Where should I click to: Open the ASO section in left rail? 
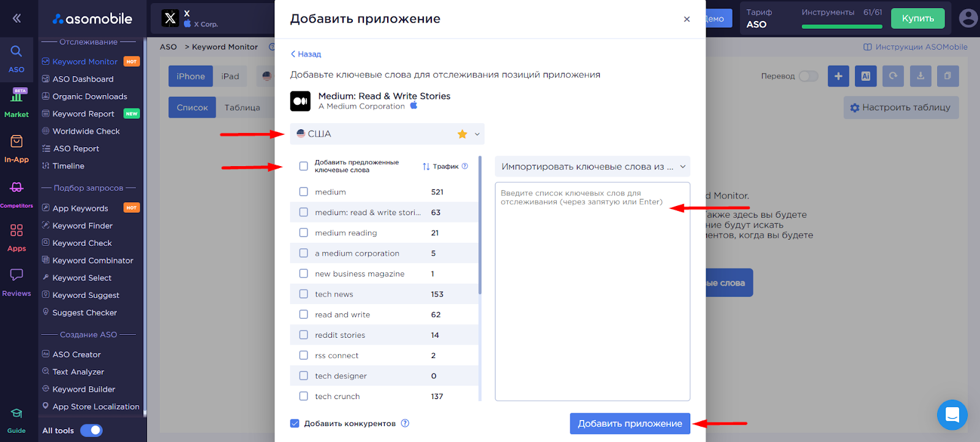pyautogui.click(x=17, y=58)
